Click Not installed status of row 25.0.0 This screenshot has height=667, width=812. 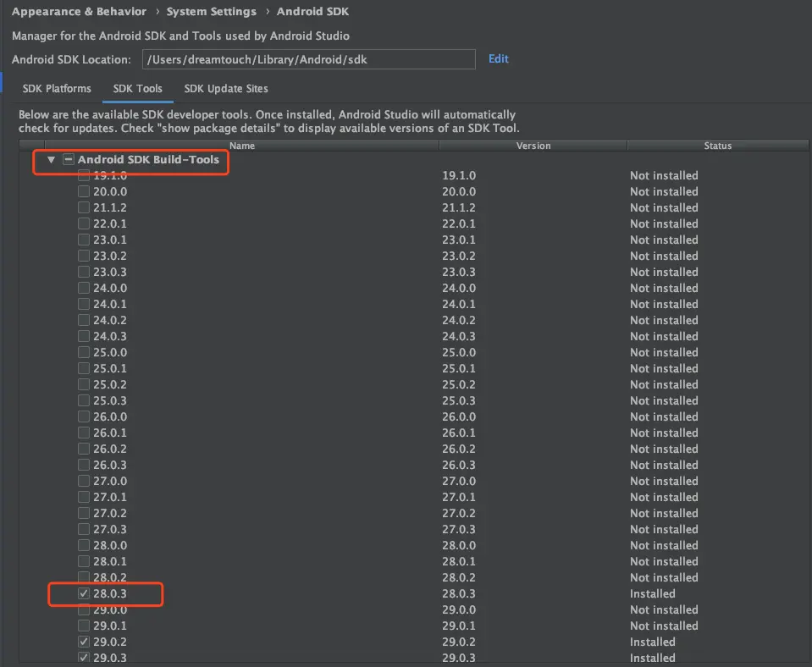[664, 352]
